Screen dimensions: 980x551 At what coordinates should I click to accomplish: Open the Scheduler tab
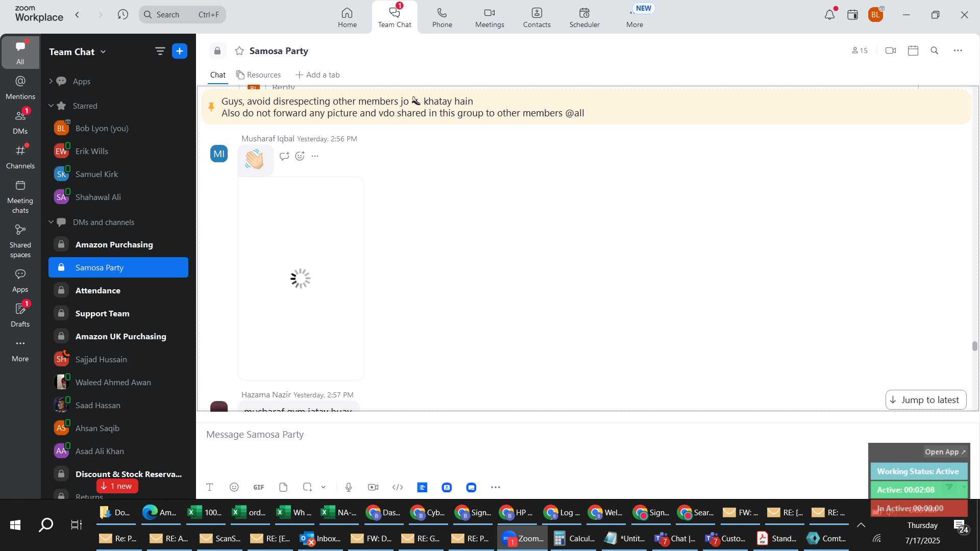(584, 17)
